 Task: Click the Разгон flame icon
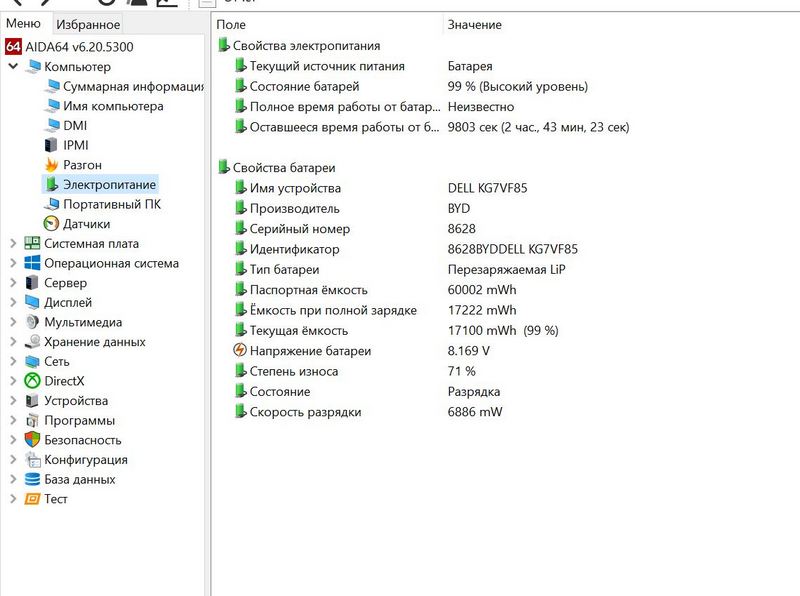click(53, 165)
